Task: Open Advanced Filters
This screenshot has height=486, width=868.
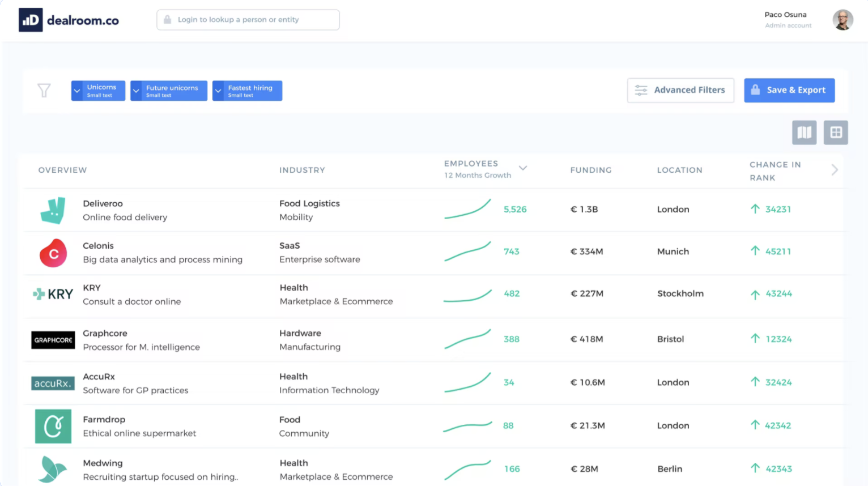Action: [x=680, y=90]
